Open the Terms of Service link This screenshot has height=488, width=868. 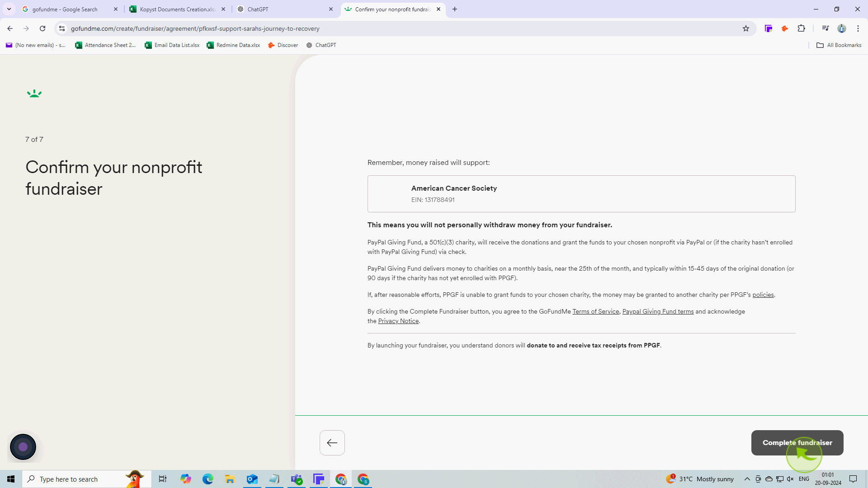point(595,311)
